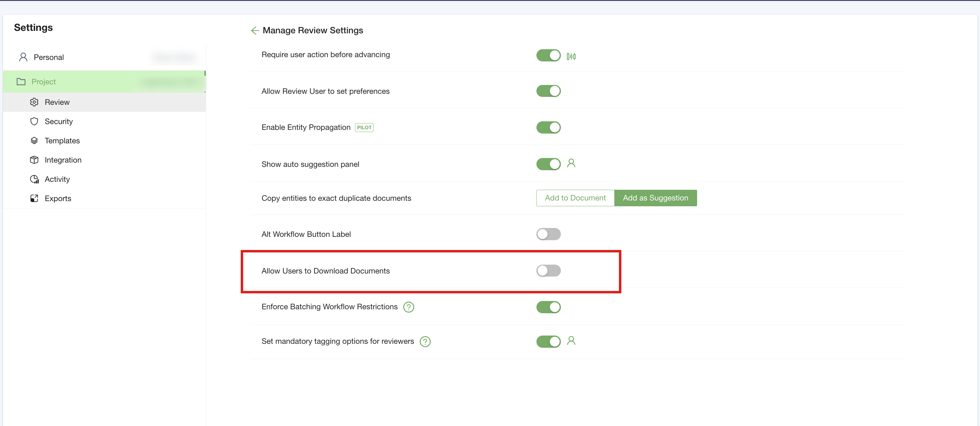Switch off Require user action before advancing
This screenshot has width=980, height=426.
tap(548, 56)
